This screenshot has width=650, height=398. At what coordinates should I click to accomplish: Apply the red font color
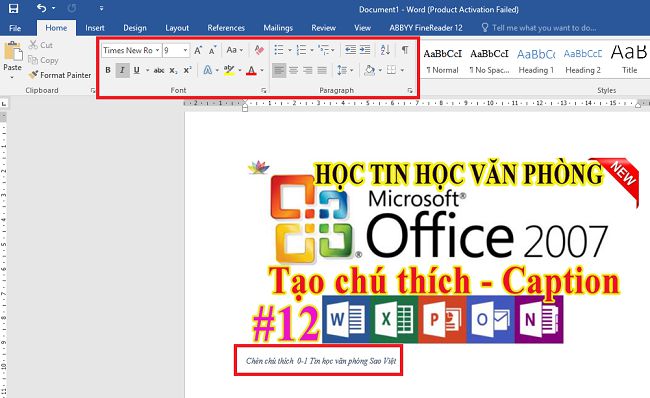point(251,70)
